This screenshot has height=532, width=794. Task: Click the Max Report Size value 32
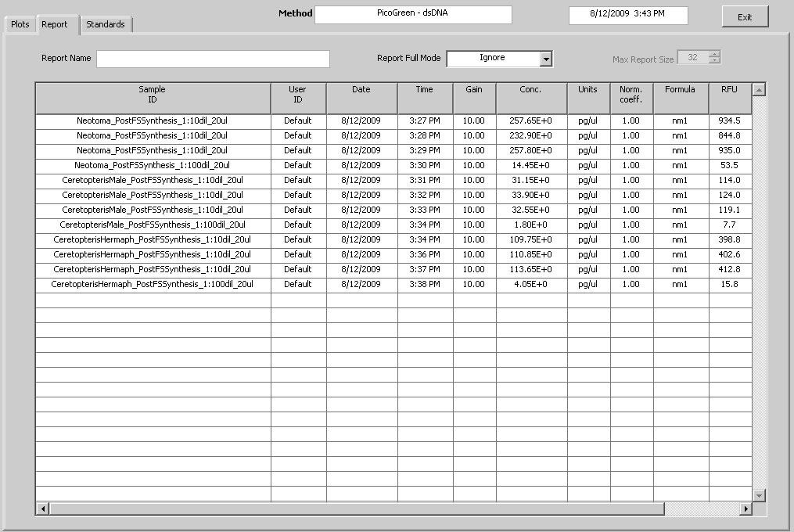click(x=693, y=57)
